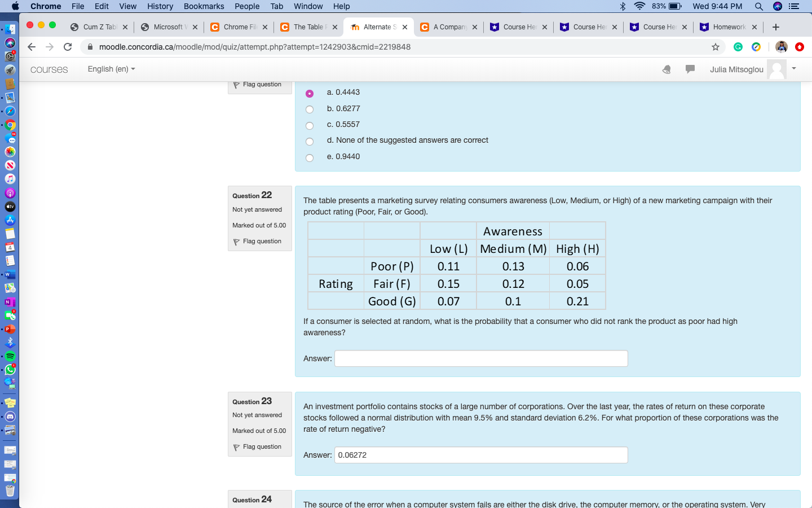
Task: Select answer a. 0.4443
Action: (x=310, y=93)
